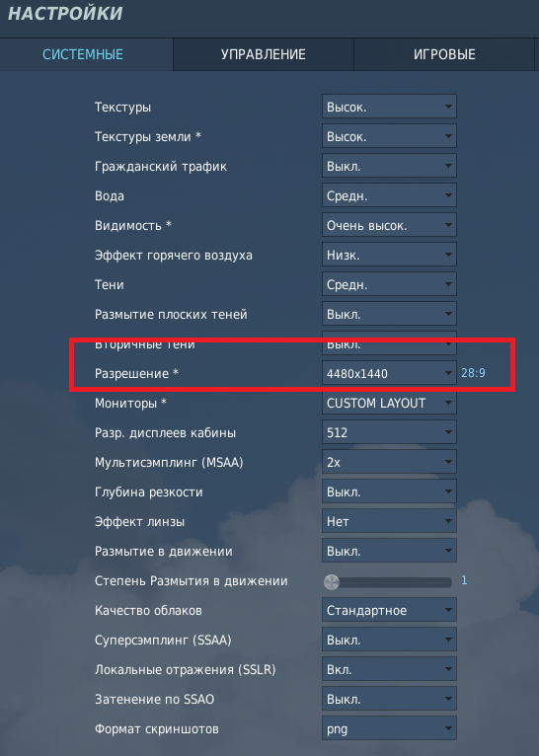Screen dimensions: 539x756
Task: Open the Текстуры dropdown
Action: click(389, 107)
